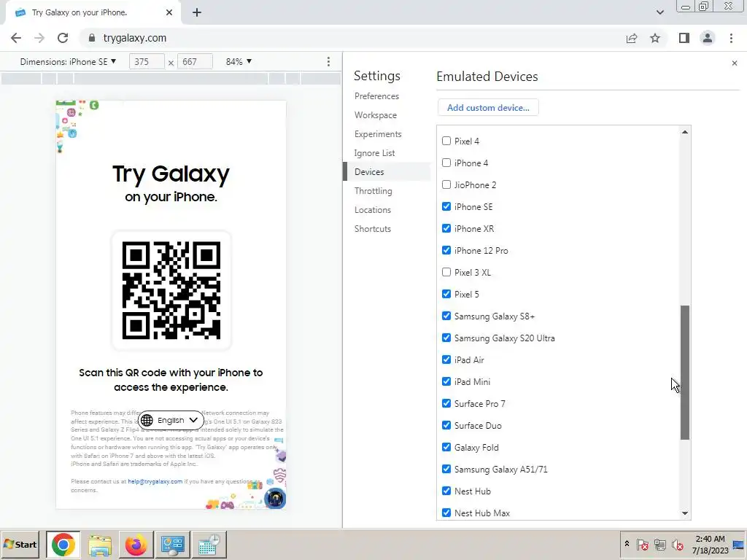The image size is (747, 560).
Task: Enable the Pixel 3 XL checkbox
Action: click(x=446, y=273)
